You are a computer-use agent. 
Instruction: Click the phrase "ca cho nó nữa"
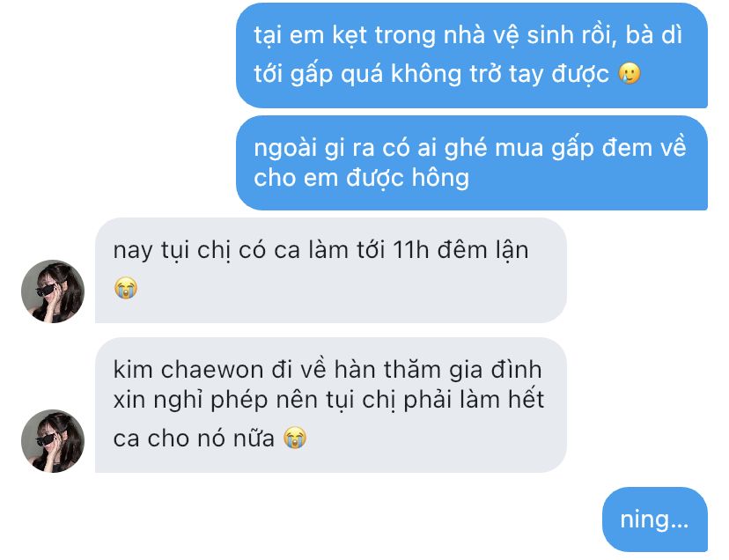tap(194, 438)
